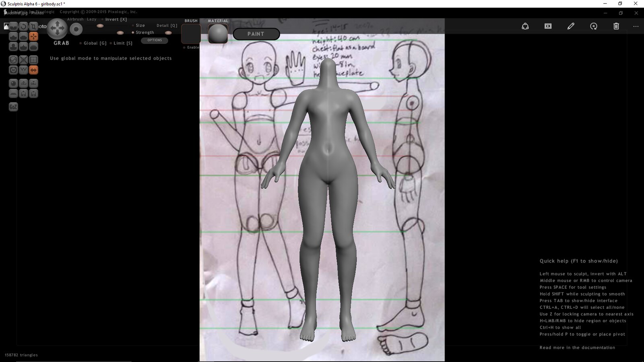Toggle the Lazy brush option

click(x=91, y=19)
